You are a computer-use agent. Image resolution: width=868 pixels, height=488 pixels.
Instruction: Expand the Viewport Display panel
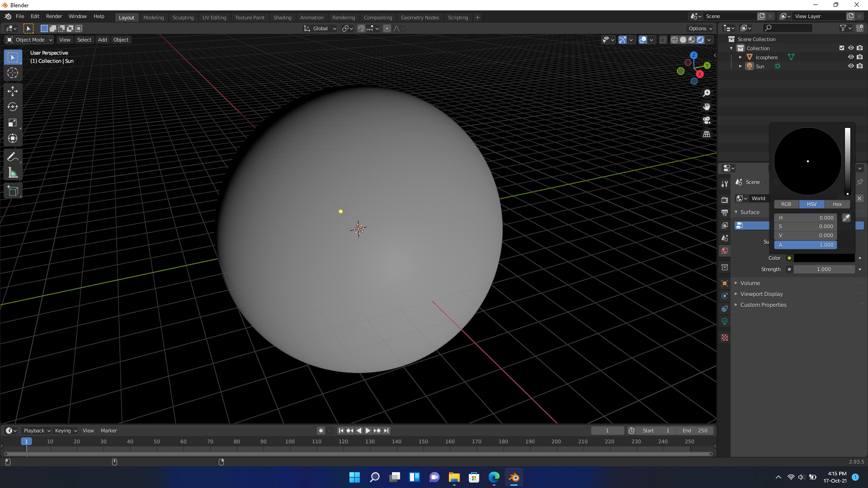(761, 294)
